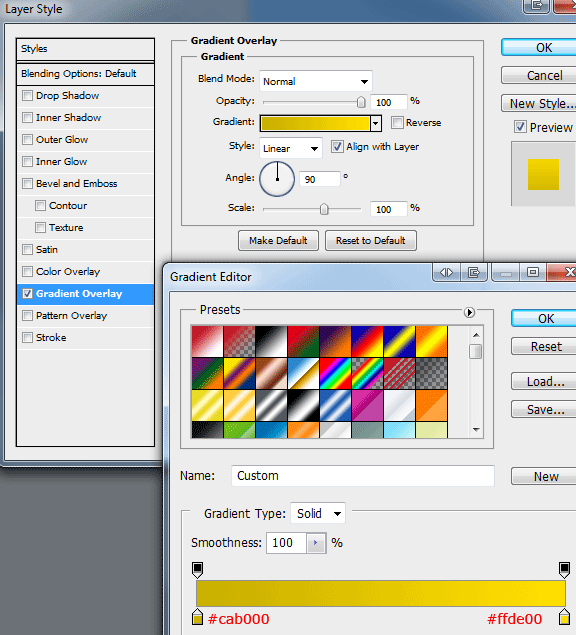Open the Style Linear dropdown
Viewport: 576px width, 635px height.
291,148
